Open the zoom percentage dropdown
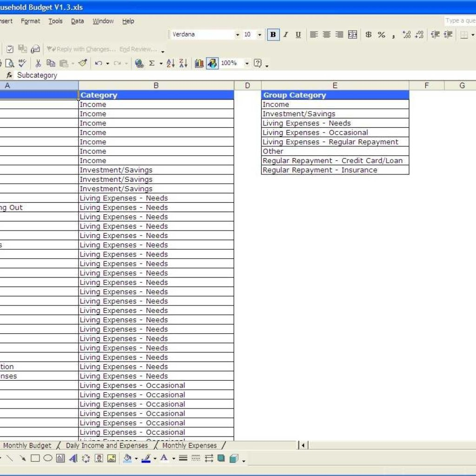Image resolution: width=476 pixels, height=476 pixels. pyautogui.click(x=247, y=64)
